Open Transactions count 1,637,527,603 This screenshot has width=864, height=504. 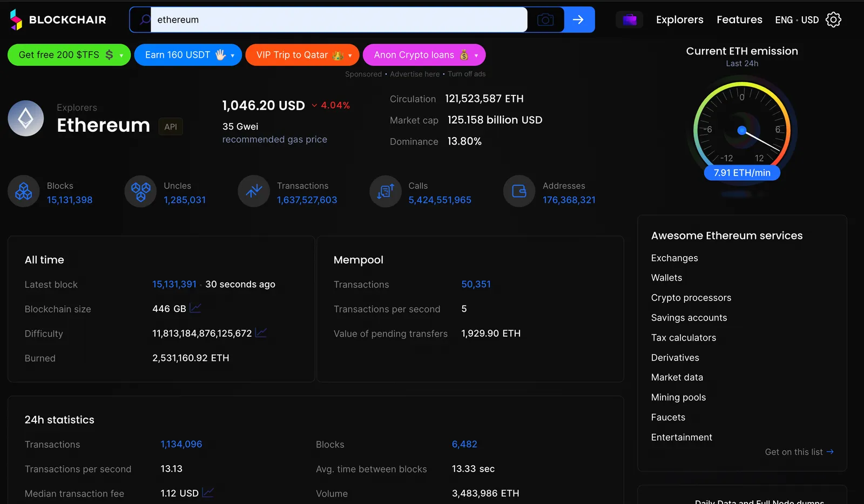(307, 200)
